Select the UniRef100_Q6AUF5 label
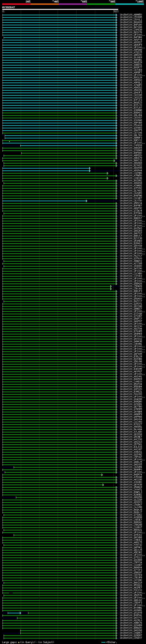This screenshot has height=644, width=146. click(x=131, y=45)
